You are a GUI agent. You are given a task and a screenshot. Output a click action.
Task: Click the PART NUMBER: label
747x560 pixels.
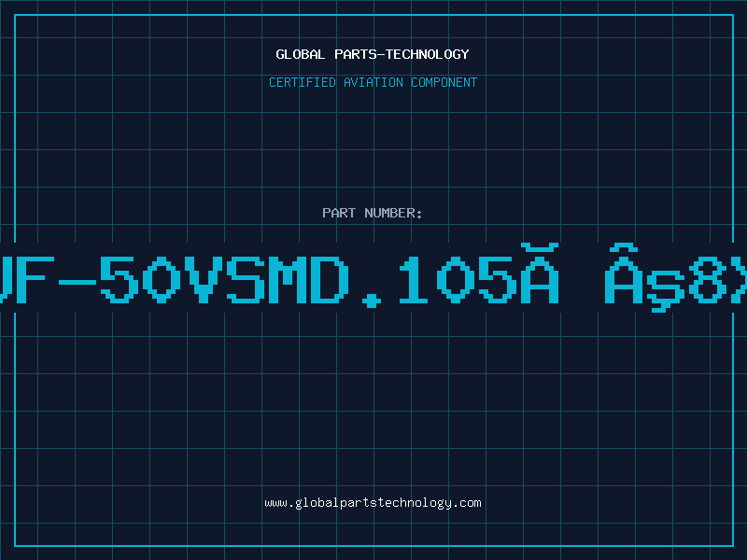(372, 213)
